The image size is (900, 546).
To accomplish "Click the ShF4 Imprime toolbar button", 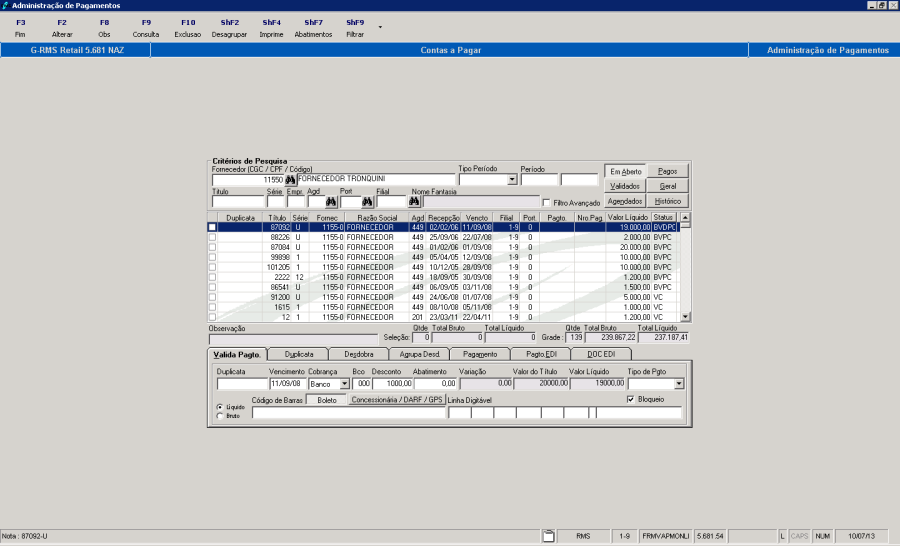I will click(x=271, y=28).
